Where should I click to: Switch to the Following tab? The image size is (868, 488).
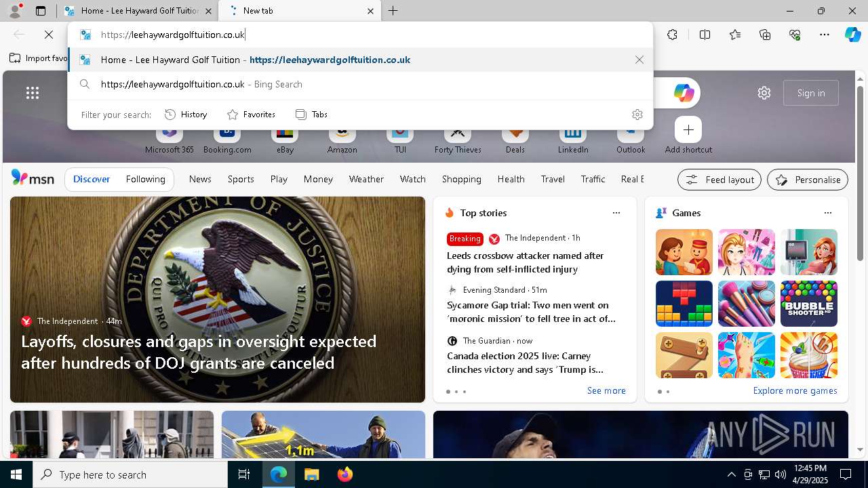[145, 179]
